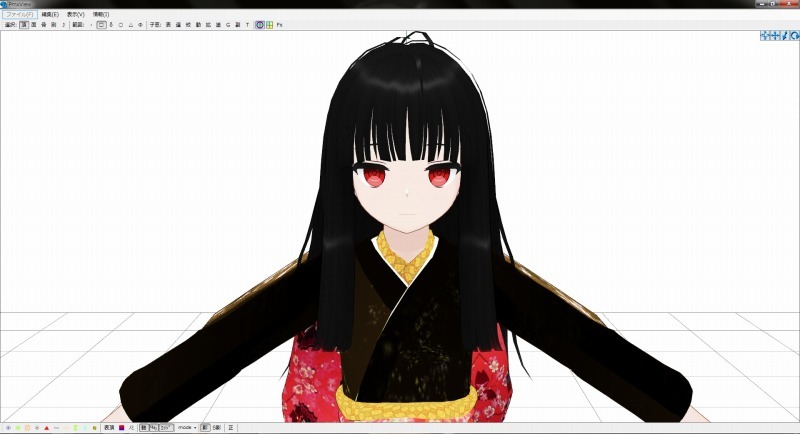Toggle the エッジ edge display button
This screenshot has height=434, width=800.
point(166,428)
